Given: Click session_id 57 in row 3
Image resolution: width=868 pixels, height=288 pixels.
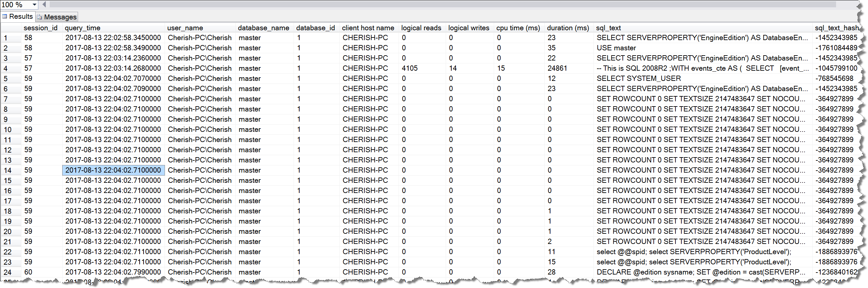Looking at the screenshot, I should pos(28,58).
